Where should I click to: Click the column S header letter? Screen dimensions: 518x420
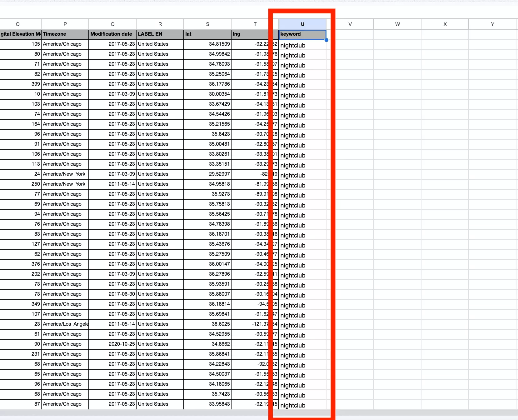207,24
